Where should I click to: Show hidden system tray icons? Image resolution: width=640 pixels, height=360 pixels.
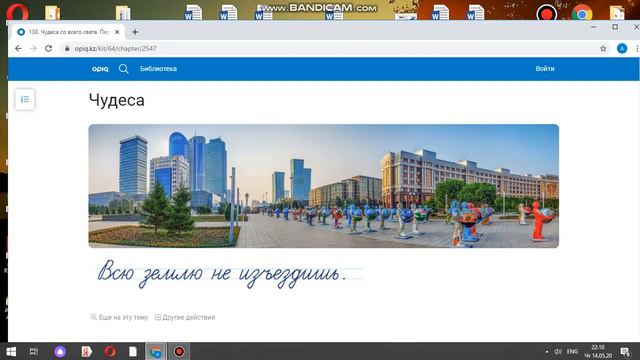[x=547, y=351]
